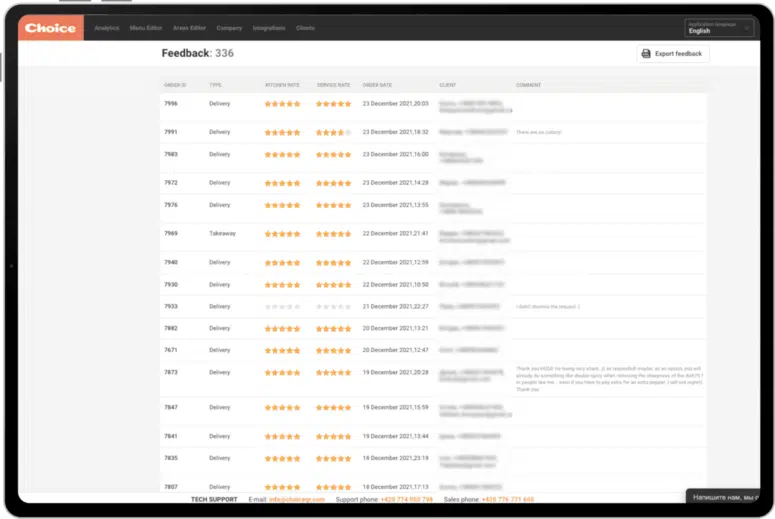Open the Clients section
This screenshot has height=519, width=775.
pos(306,28)
